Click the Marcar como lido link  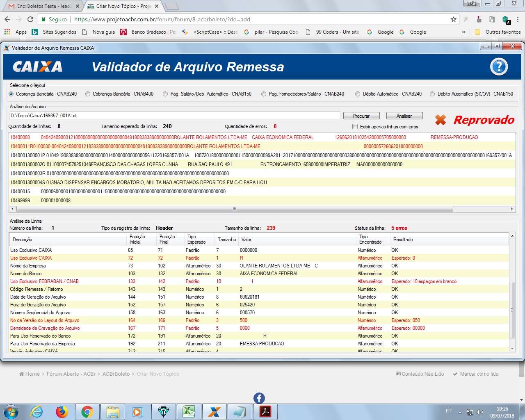(x=476, y=374)
